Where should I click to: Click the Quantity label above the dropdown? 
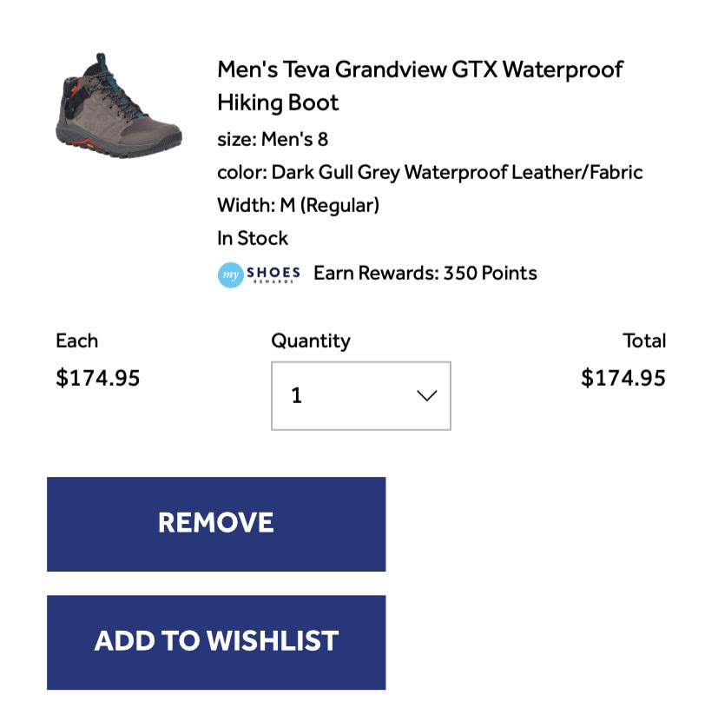(x=311, y=341)
